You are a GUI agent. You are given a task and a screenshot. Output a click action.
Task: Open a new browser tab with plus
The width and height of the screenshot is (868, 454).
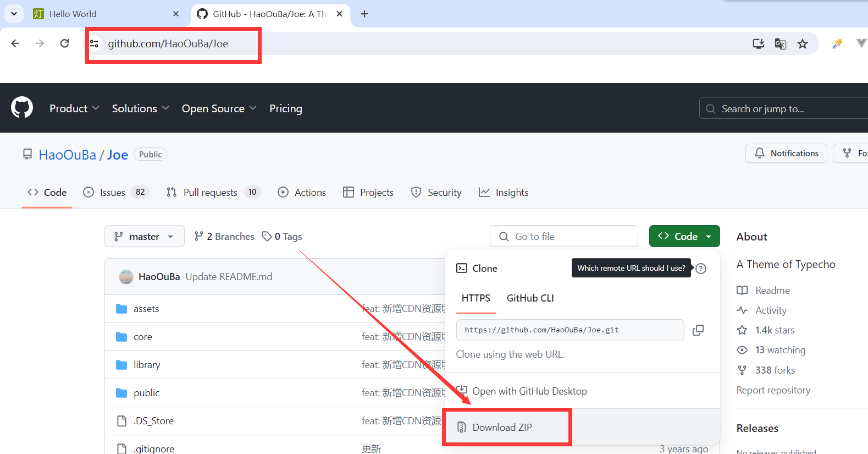click(364, 14)
